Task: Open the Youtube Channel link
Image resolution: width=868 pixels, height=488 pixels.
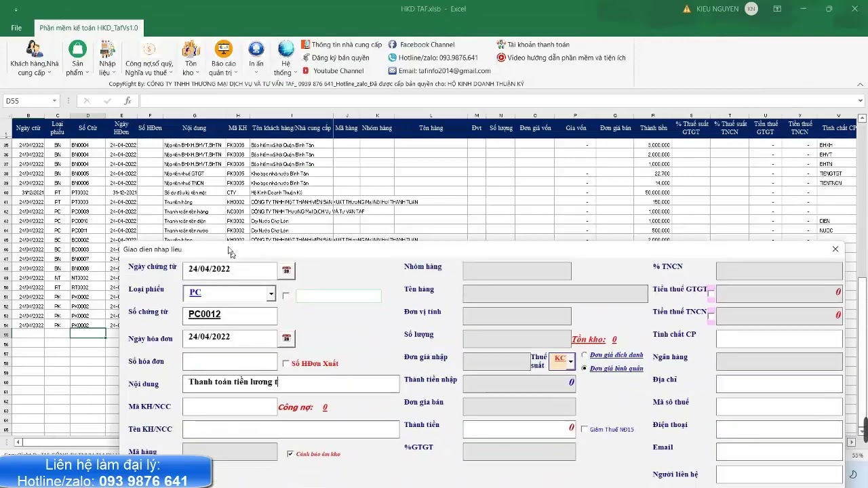Action: (333, 70)
